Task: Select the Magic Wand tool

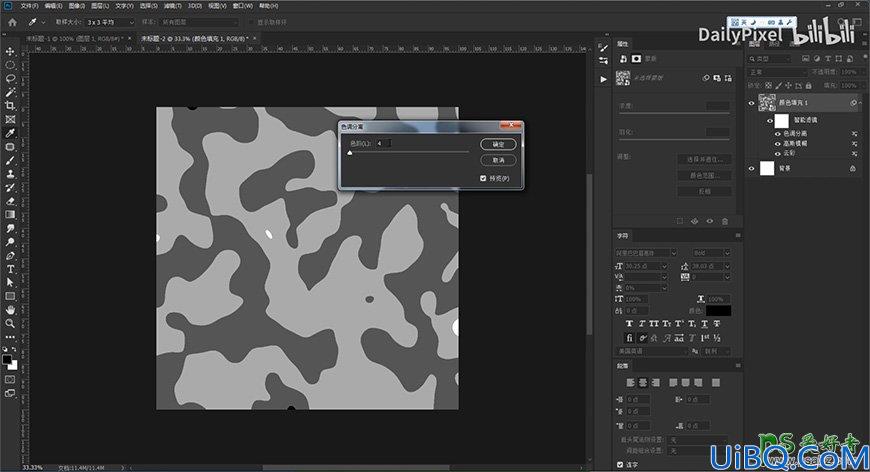Action: [x=10, y=92]
